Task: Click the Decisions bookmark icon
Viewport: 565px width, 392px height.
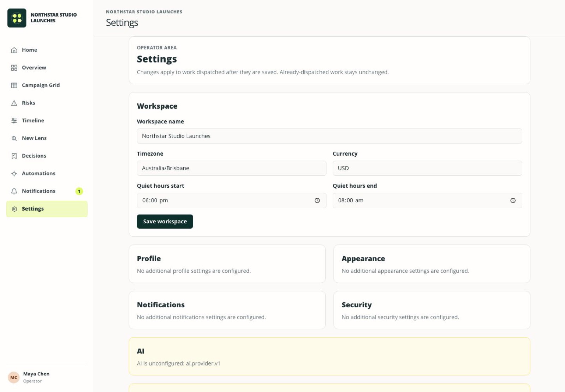Action: [x=14, y=156]
